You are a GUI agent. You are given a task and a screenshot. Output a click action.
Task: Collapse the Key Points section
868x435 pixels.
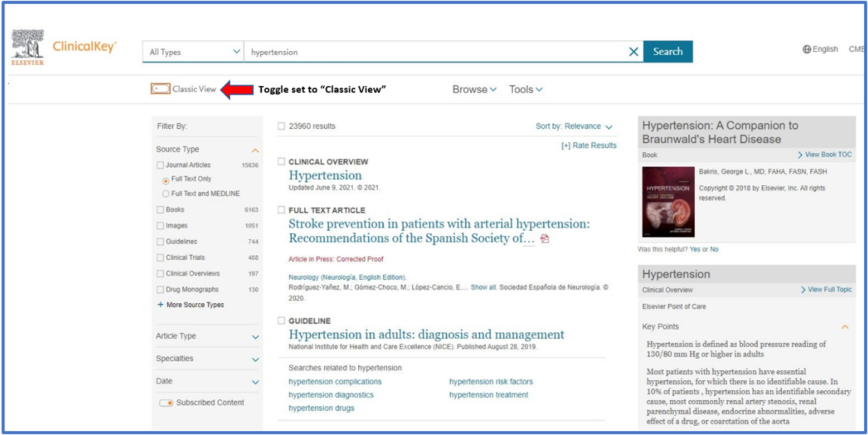[x=844, y=327]
